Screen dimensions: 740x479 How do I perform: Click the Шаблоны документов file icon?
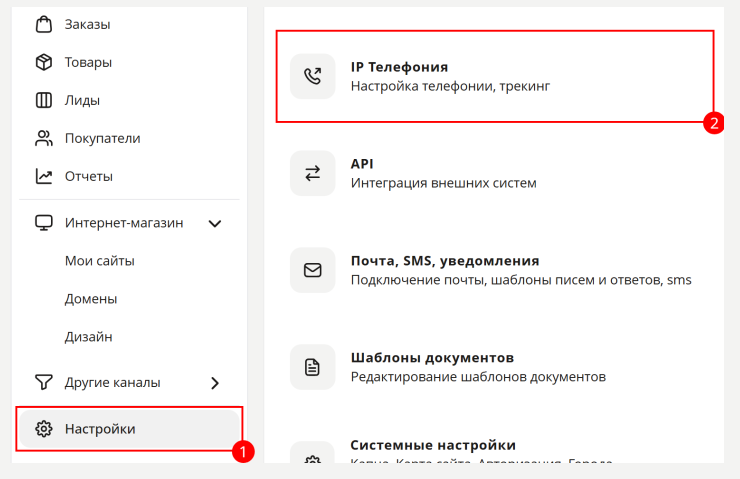(312, 367)
